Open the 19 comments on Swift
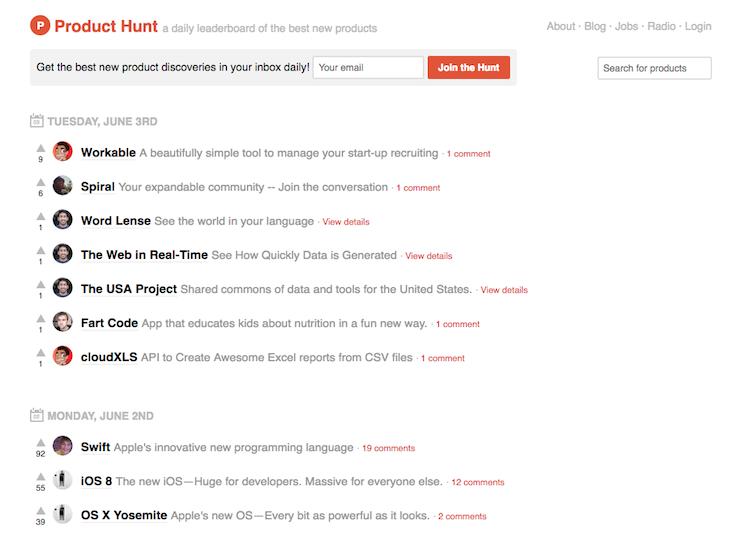The width and height of the screenshot is (740, 533). (388, 448)
